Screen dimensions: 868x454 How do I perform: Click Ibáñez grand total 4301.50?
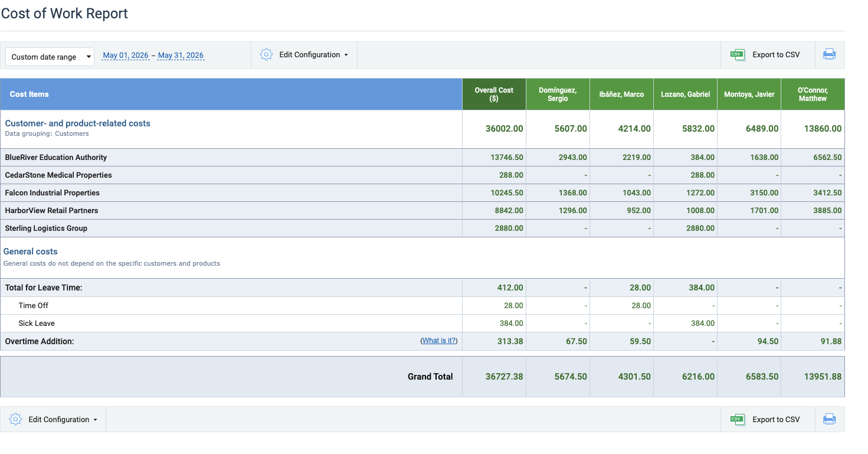(634, 377)
